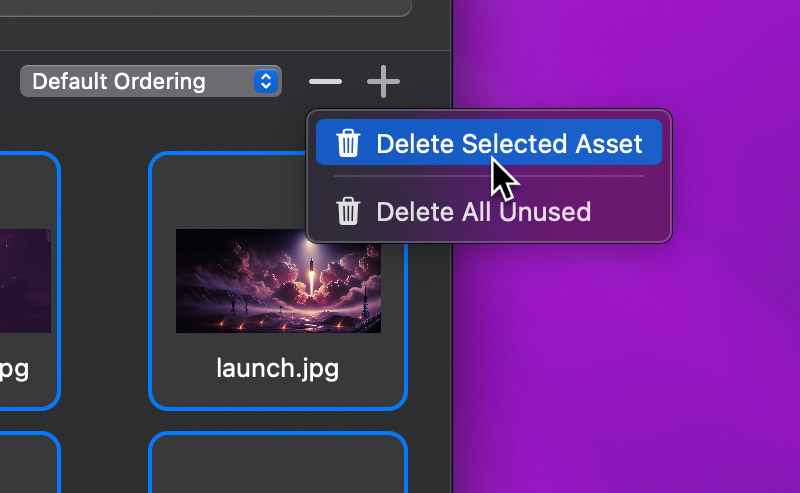Click trash icon beside Delete All Unused

click(348, 212)
